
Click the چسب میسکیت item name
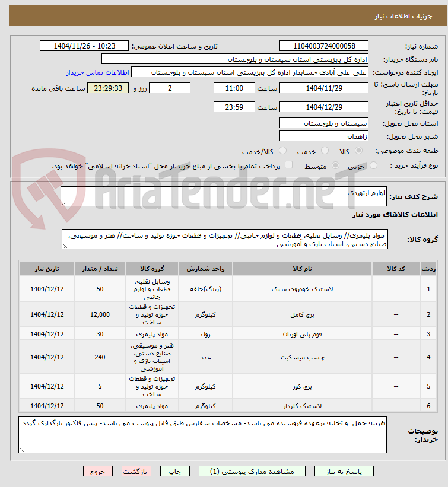(x=302, y=358)
